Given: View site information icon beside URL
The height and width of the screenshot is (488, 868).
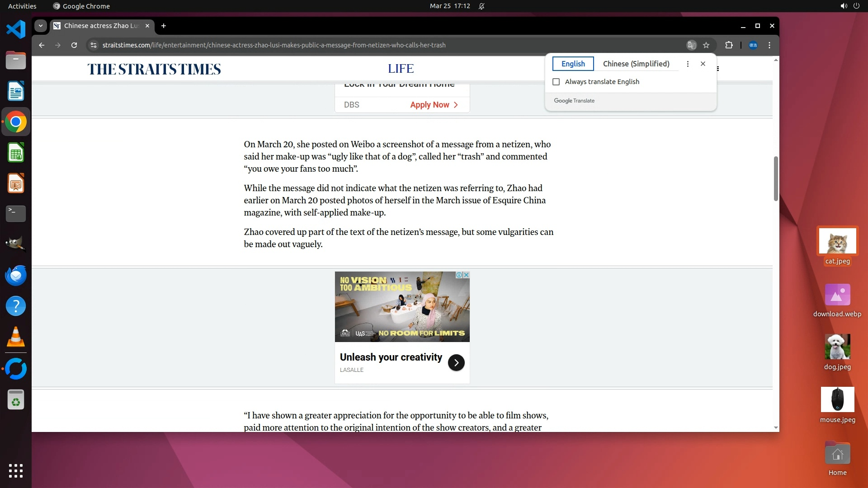Looking at the screenshot, I should [94, 45].
